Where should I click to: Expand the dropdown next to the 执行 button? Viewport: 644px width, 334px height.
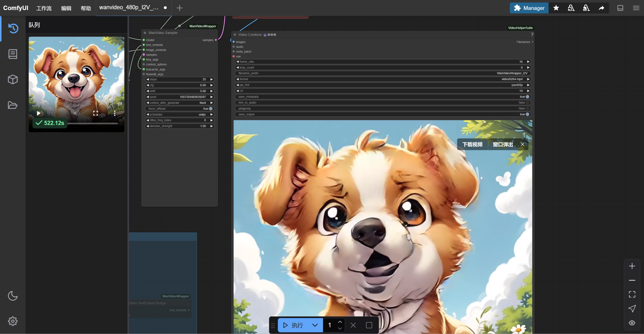(315, 325)
